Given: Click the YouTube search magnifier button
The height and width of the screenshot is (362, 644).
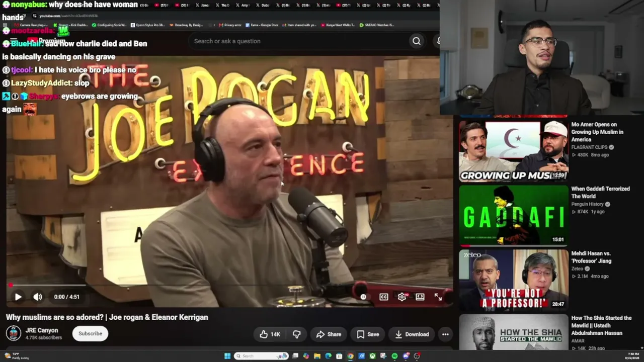Looking at the screenshot, I should (x=417, y=41).
